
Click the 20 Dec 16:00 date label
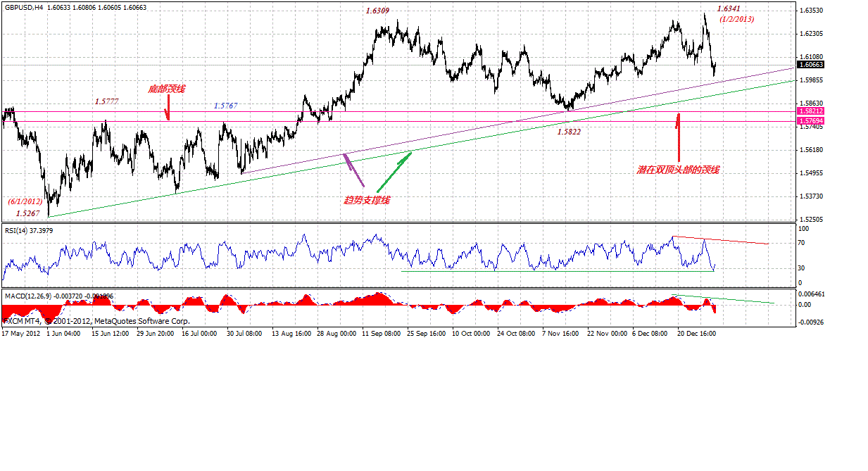697,332
